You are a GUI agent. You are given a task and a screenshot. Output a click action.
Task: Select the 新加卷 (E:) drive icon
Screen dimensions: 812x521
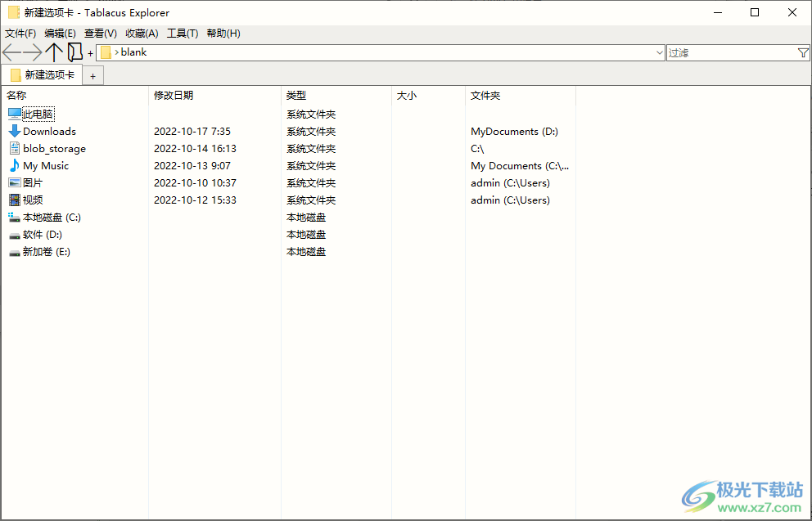(15, 253)
